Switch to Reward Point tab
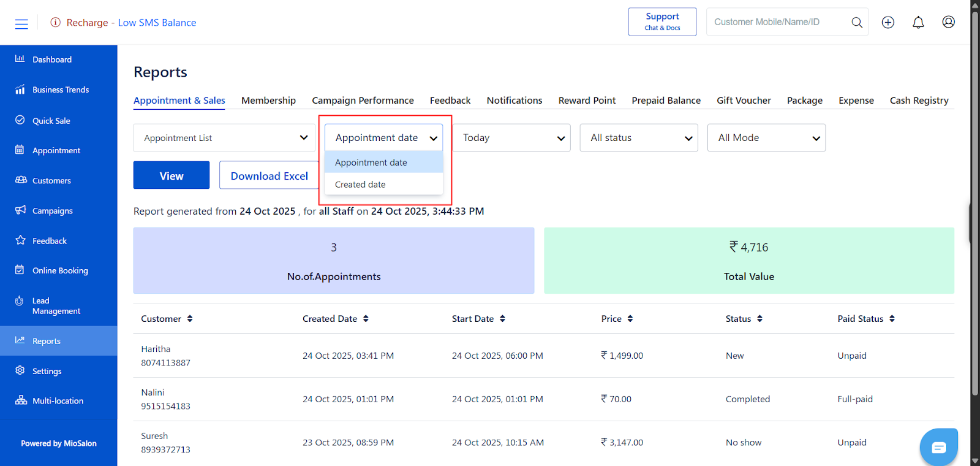Viewport: 980px width, 466px height. point(587,101)
